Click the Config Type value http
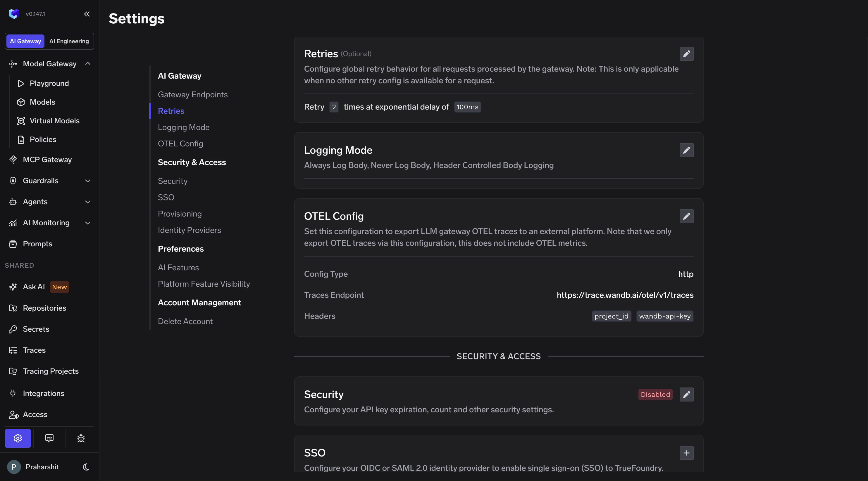Image resolution: width=868 pixels, height=481 pixels. [686, 274]
